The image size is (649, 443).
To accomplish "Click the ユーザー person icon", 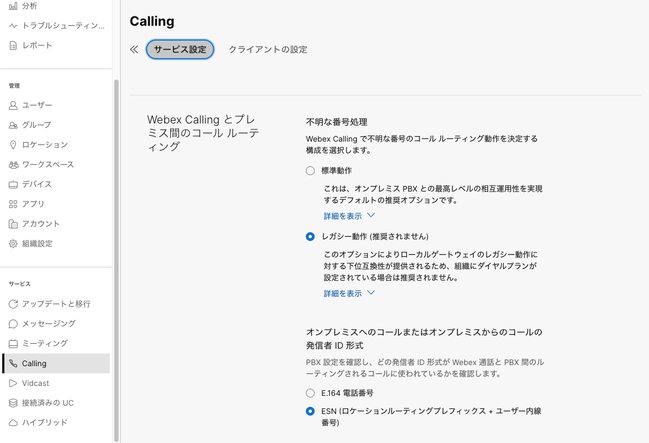I will (13, 105).
